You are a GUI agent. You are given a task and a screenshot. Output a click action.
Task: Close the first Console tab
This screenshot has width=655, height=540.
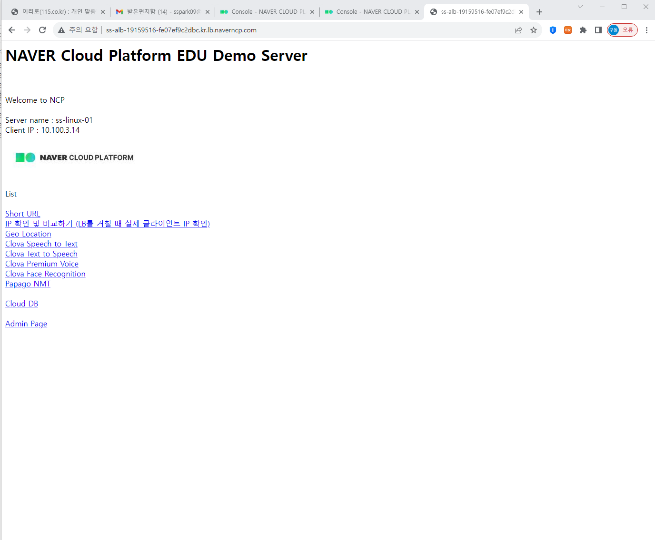pos(312,12)
